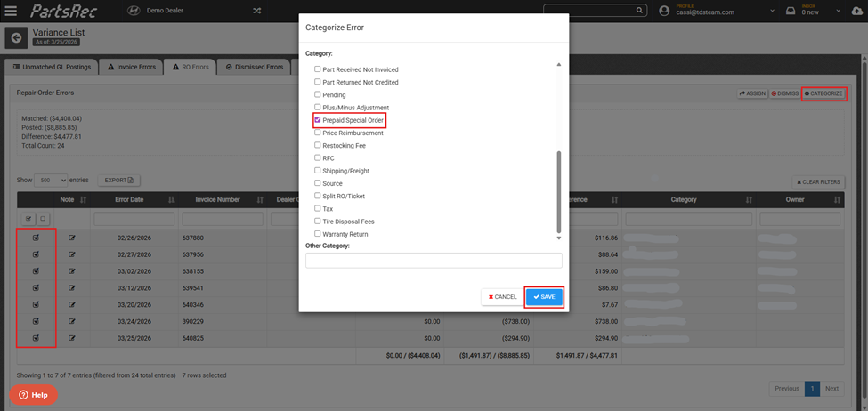Sort by Error Date column icon
This screenshot has height=411, width=868.
172,199
